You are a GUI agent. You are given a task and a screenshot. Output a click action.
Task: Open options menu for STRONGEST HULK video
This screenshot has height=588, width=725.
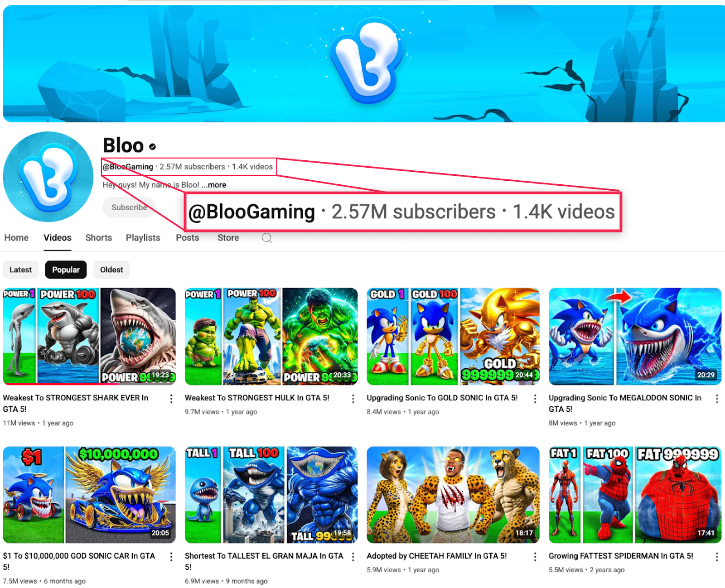[x=353, y=399]
